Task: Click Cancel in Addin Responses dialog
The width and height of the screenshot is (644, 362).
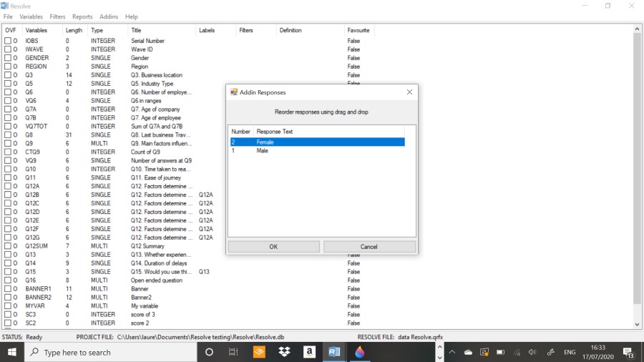Action: 369,247
